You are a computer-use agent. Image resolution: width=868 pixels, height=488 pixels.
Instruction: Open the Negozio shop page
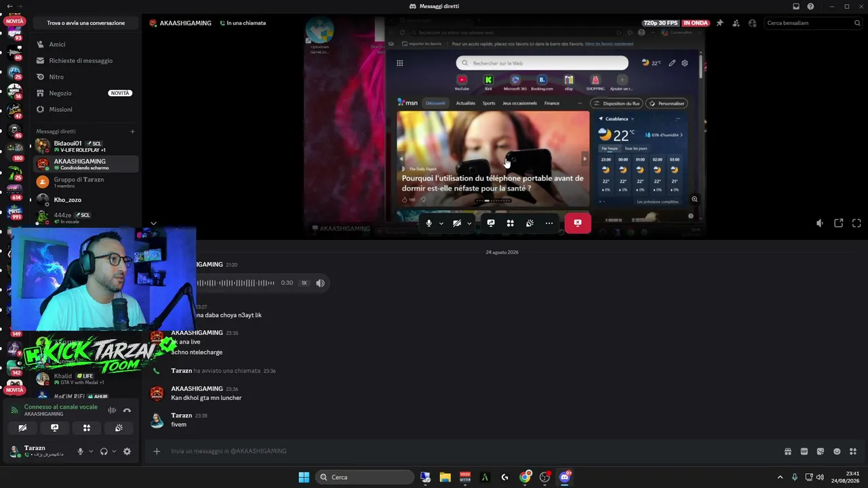pyautogui.click(x=85, y=93)
